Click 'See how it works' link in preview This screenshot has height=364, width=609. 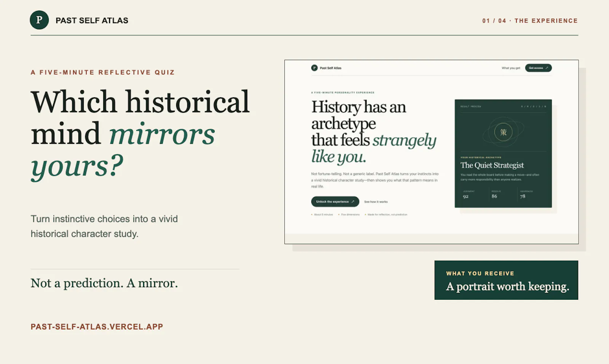[x=376, y=202]
